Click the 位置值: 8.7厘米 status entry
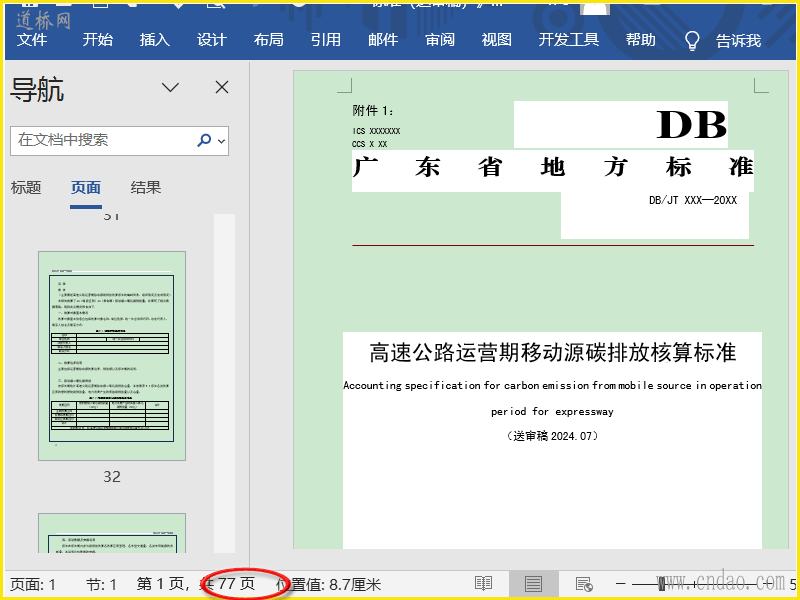The width and height of the screenshot is (800, 600). 329,584
